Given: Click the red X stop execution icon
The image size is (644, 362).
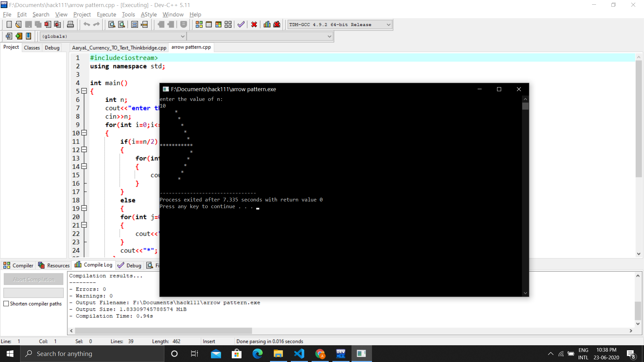Looking at the screenshot, I should tap(254, 24).
